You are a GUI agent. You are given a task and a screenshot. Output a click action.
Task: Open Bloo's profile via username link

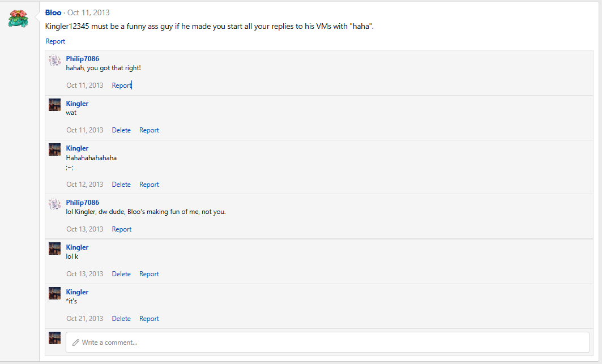53,12
